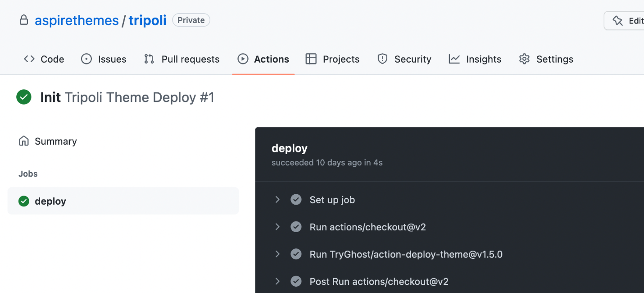Click the Init Tripoli Theme Deploy #1 title
The height and width of the screenshot is (293, 644).
pyautogui.click(x=127, y=97)
